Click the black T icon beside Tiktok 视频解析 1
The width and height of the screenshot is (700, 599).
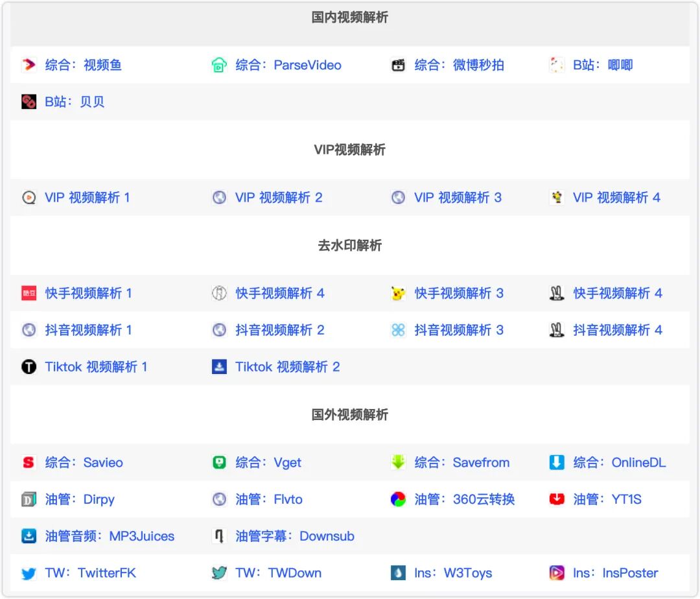tap(29, 367)
